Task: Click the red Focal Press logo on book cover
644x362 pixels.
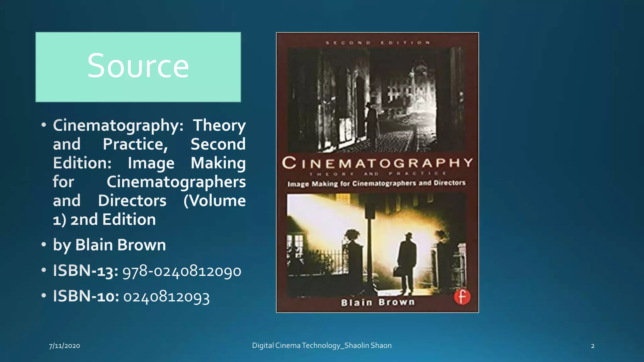Action: (x=462, y=297)
